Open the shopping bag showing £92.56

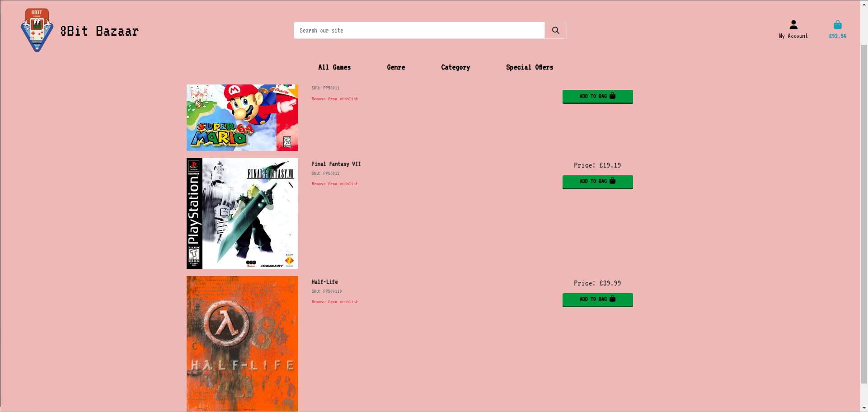tap(838, 30)
